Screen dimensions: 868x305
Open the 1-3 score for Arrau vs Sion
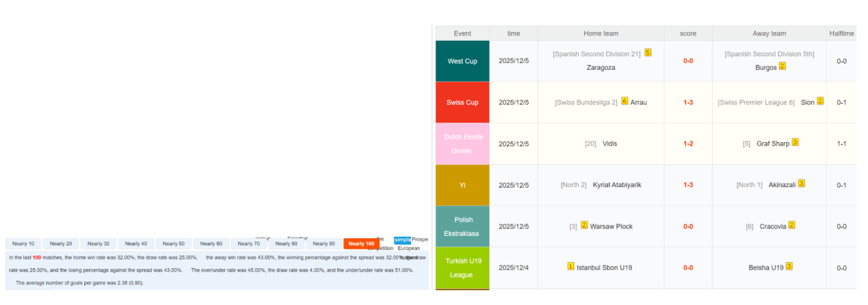click(688, 103)
